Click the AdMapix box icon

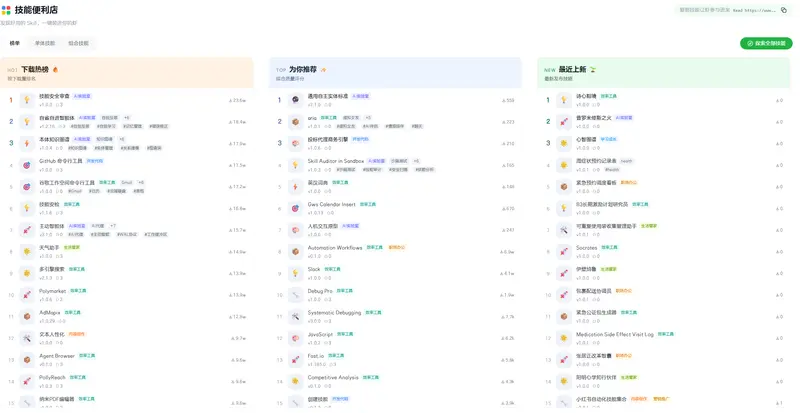27,317
